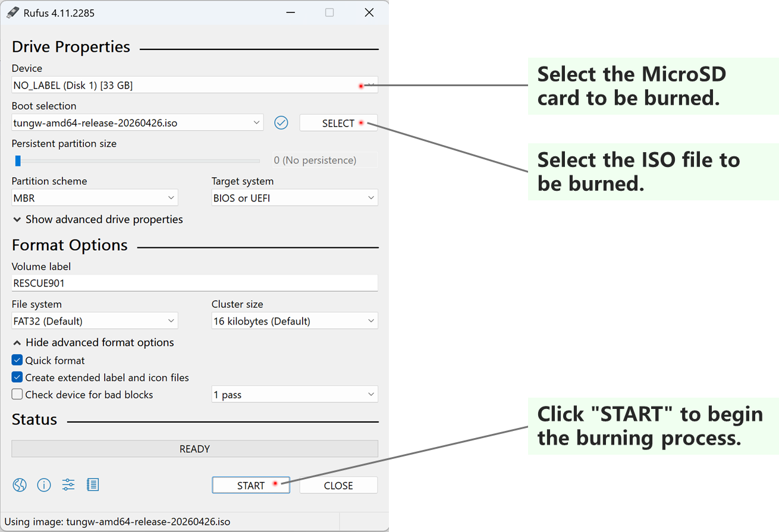Click the checksum checkmark icon beside Boot selection

click(x=281, y=123)
